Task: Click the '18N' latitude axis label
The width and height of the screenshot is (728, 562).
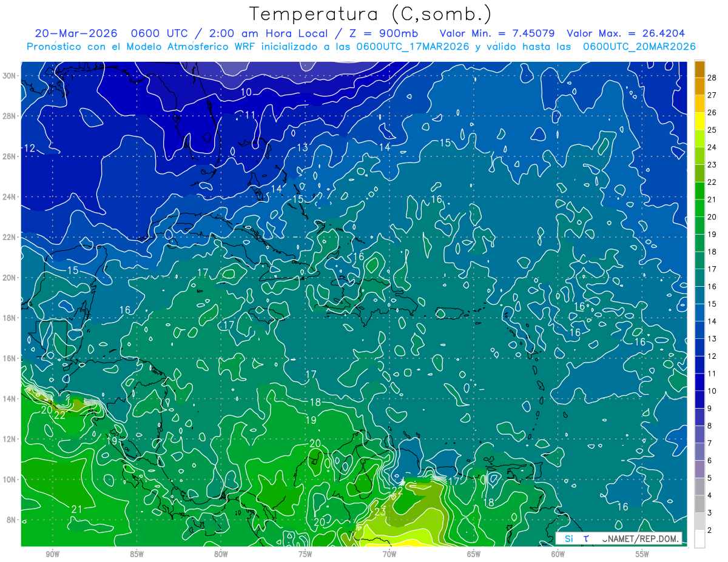Action: click(x=10, y=318)
